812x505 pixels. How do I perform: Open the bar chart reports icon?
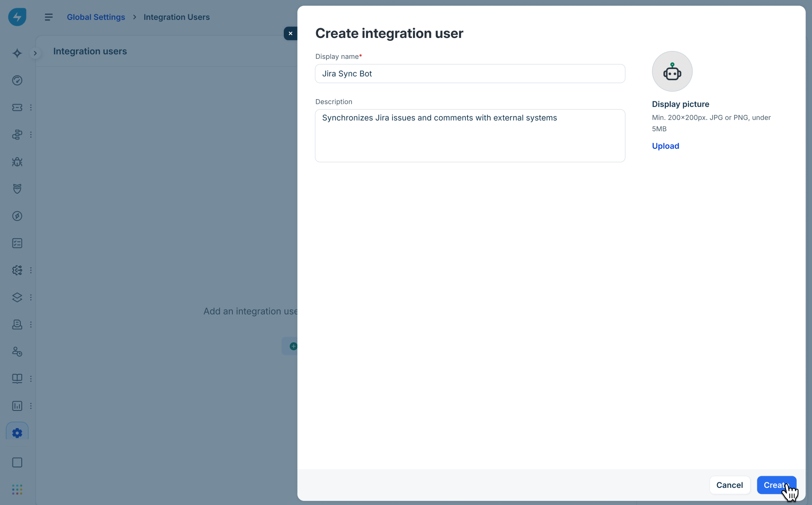(x=17, y=406)
